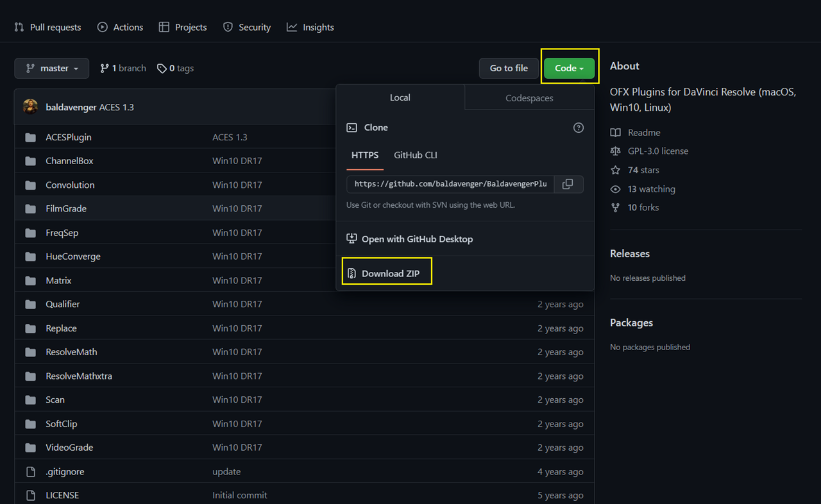Image resolution: width=821 pixels, height=504 pixels.
Task: Open the ResolveMathxtra folder
Action: tap(79, 376)
